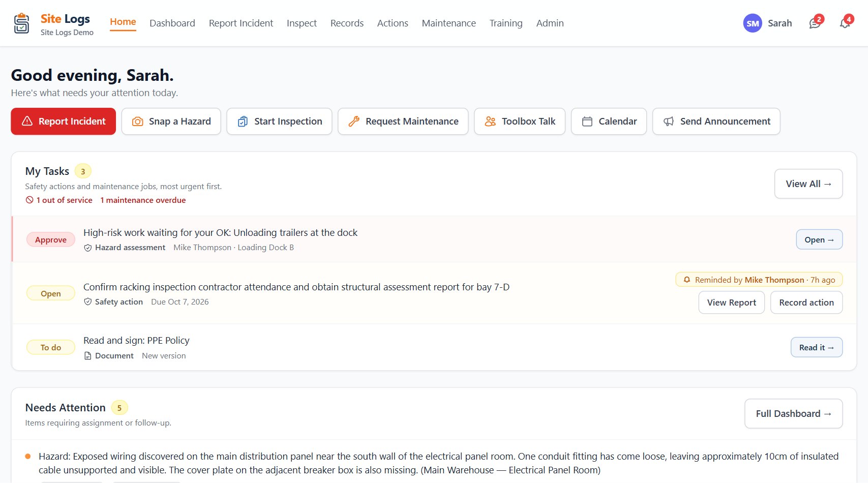The image size is (868, 483).
Task: Open the Full Dashboard link
Action: click(x=794, y=413)
